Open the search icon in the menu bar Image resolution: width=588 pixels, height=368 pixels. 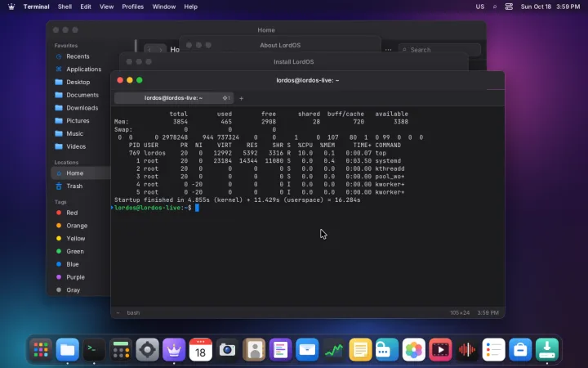(495, 7)
